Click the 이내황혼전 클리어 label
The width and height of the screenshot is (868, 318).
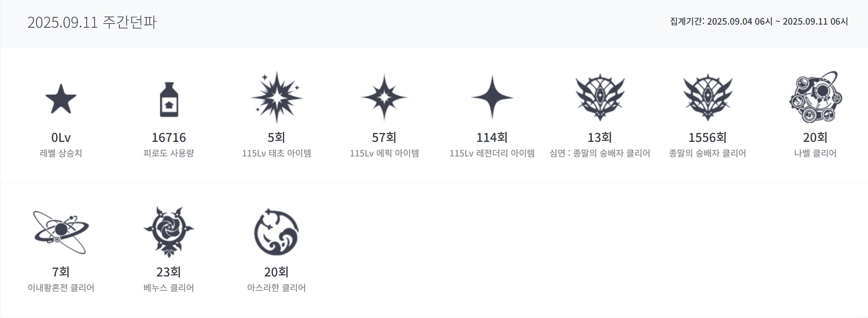point(61,288)
